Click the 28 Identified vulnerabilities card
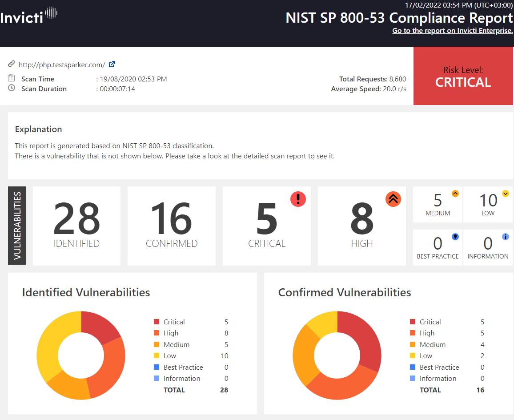This screenshot has width=514, height=420. [77, 226]
